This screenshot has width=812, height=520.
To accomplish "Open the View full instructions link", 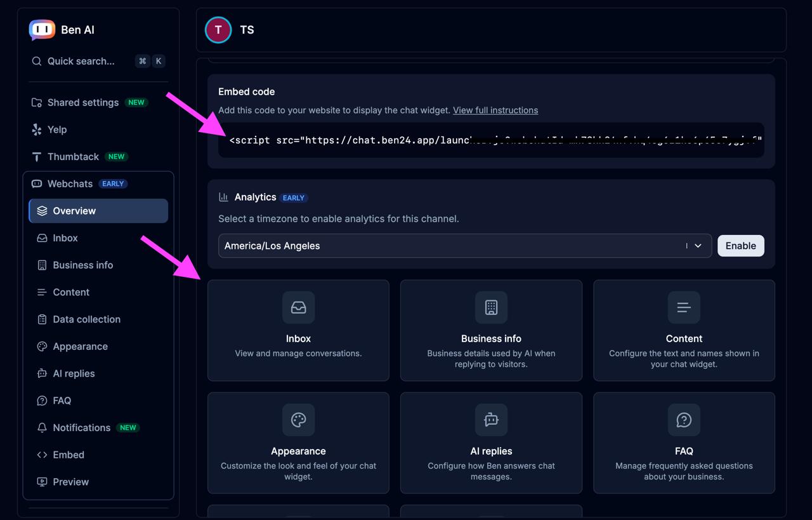I will (495, 110).
